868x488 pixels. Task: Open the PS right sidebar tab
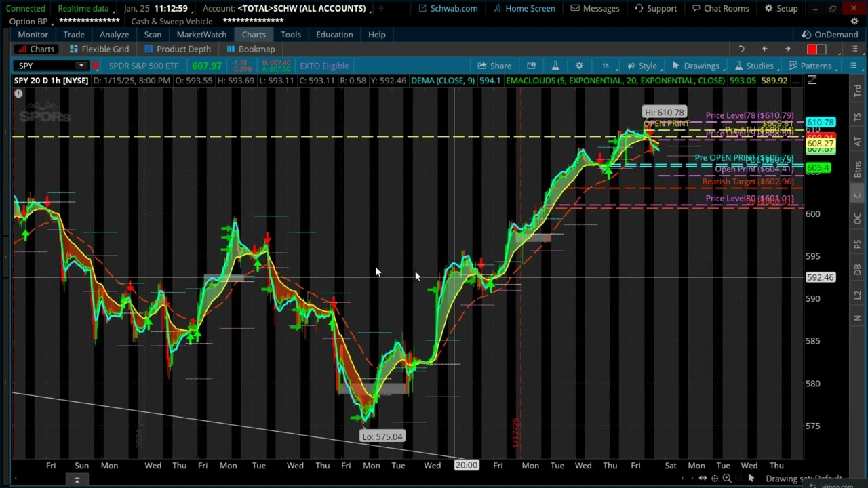tap(857, 244)
